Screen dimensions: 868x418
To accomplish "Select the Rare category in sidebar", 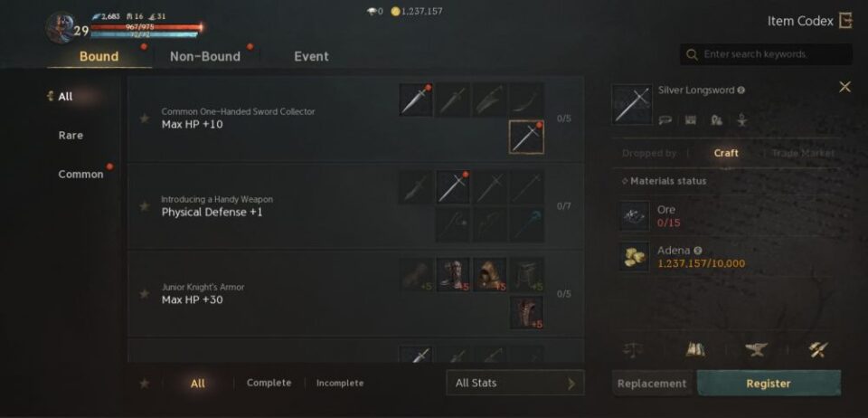I will click(x=71, y=135).
